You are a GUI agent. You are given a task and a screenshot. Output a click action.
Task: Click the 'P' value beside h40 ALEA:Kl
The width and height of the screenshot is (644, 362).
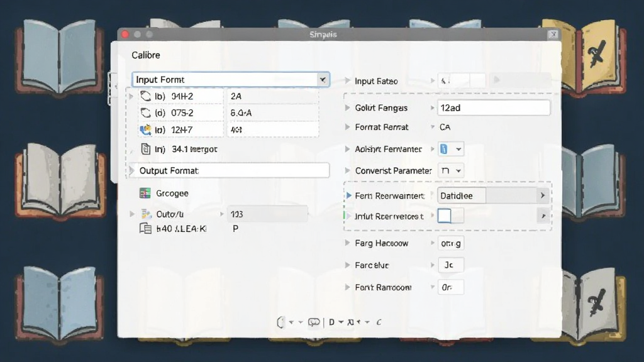235,229
